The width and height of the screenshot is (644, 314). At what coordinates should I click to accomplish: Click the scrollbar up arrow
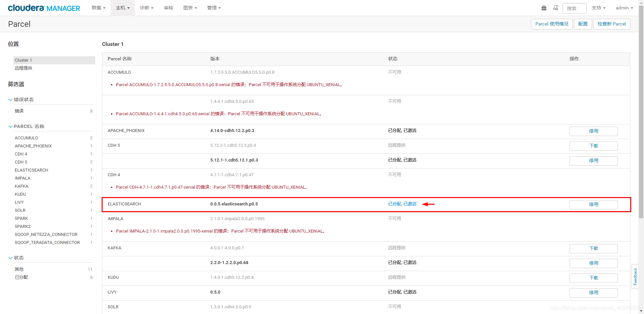pyautogui.click(x=641, y=3)
